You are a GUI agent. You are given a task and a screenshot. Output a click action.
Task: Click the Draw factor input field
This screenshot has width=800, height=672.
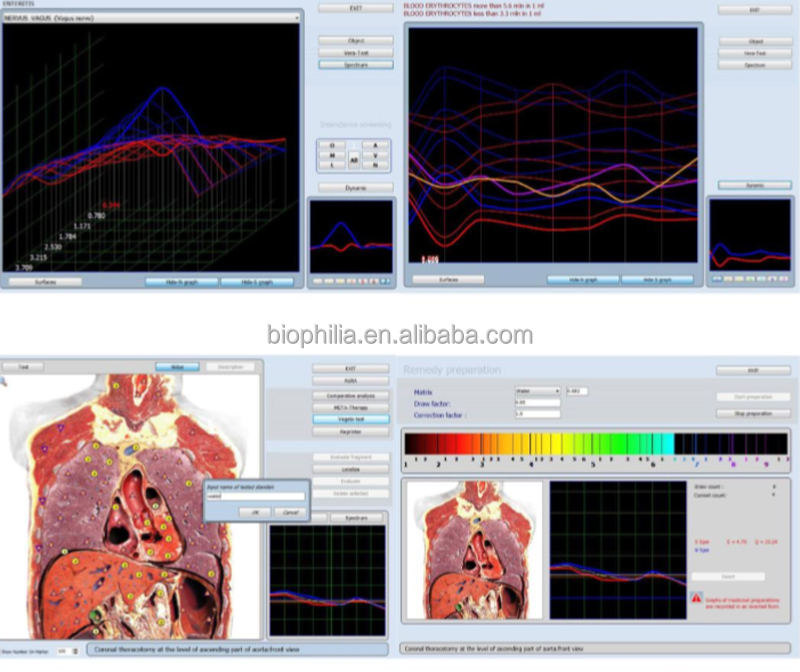(x=537, y=403)
